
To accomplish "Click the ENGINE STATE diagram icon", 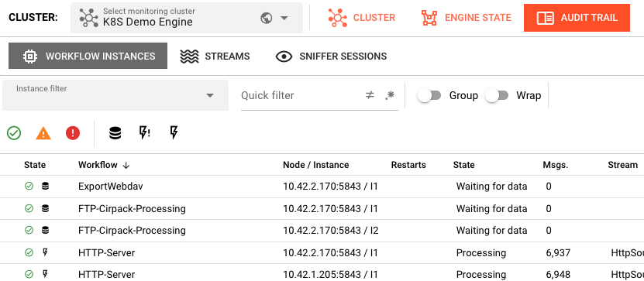I will [429, 18].
